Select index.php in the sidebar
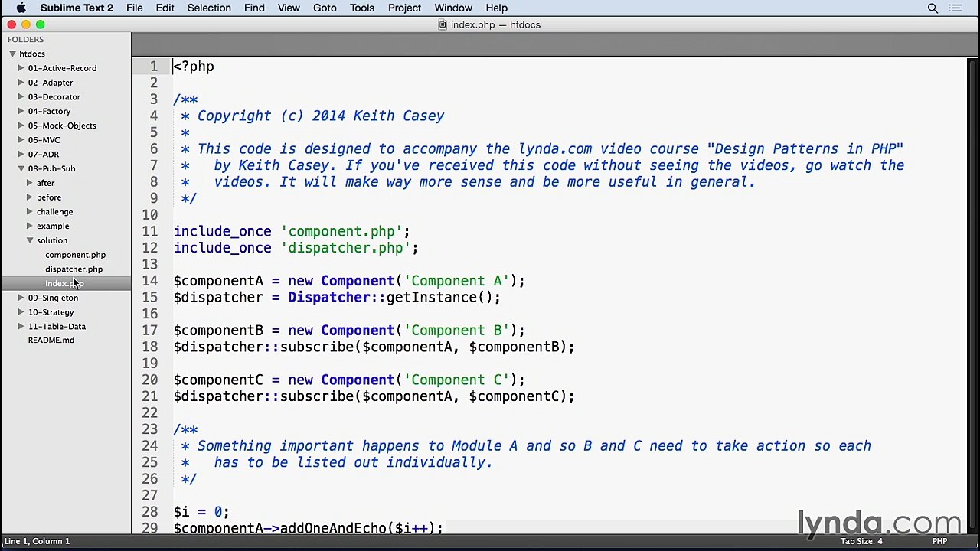This screenshot has height=551, width=980. [64, 284]
